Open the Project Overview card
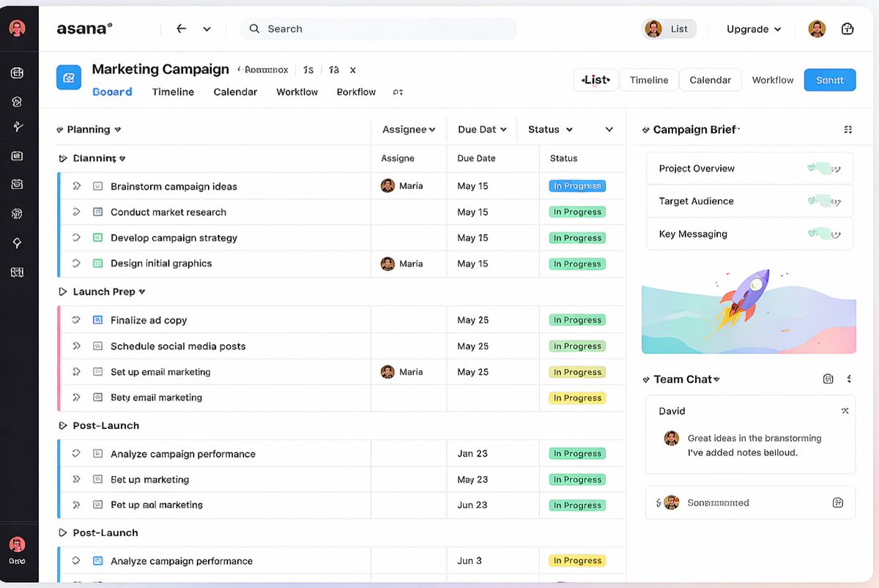 pos(749,168)
